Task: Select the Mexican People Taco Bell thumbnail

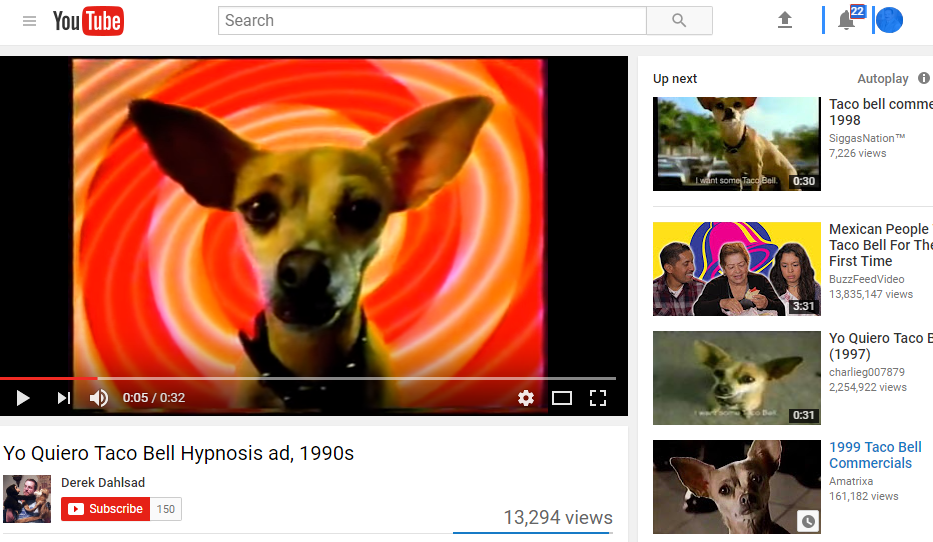Action: tap(737, 269)
